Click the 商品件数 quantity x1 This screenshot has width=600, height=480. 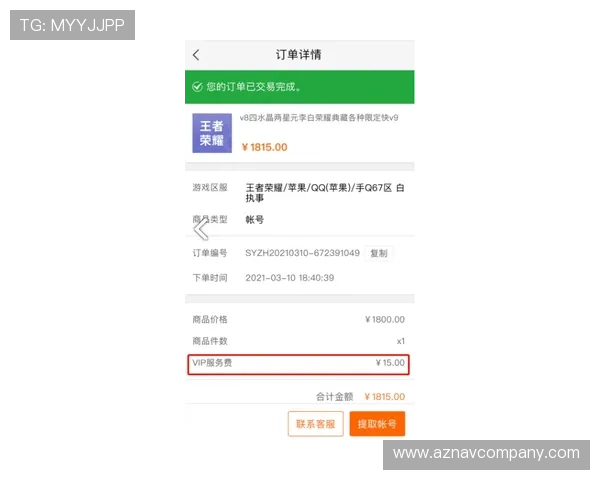point(401,341)
